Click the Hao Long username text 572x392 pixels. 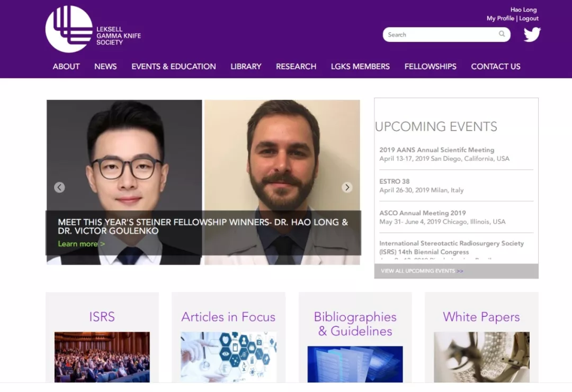point(523,10)
